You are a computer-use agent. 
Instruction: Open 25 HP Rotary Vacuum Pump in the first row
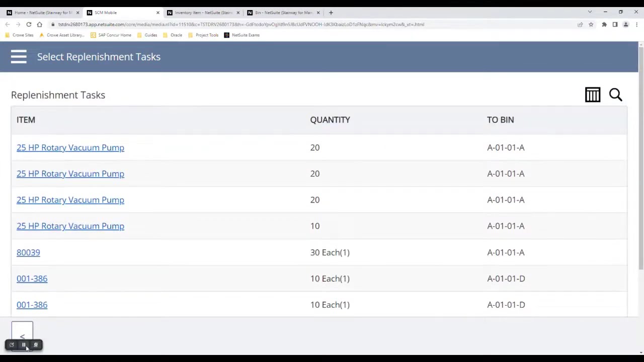(70, 147)
